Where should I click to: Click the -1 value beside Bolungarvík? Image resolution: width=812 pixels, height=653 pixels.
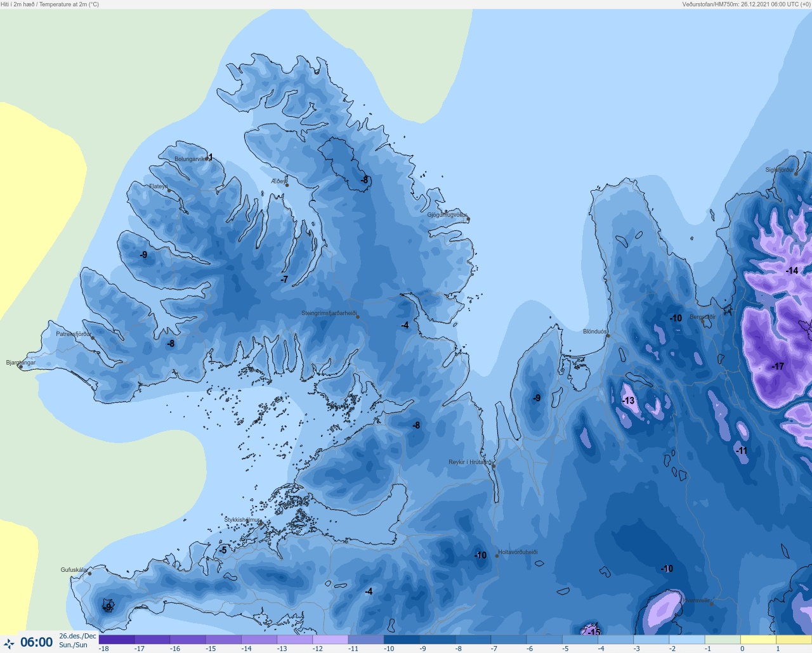[210, 158]
